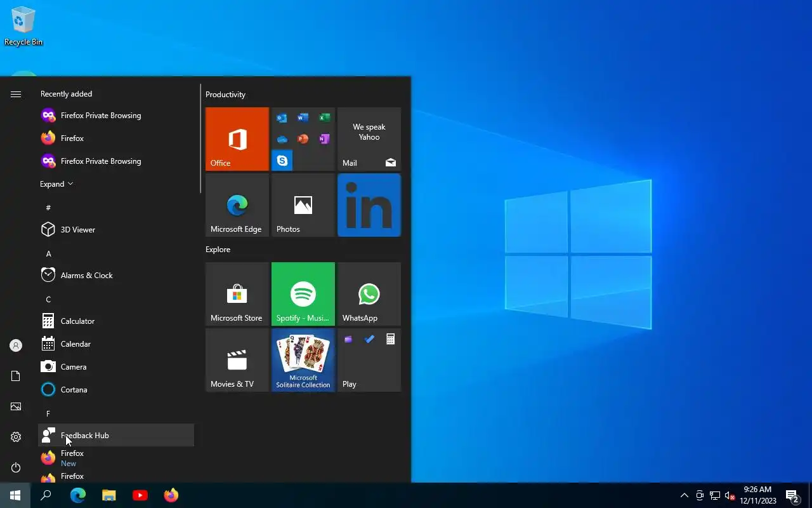The image size is (812, 508).
Task: Expand the Recently added list
Action: pyautogui.click(x=56, y=184)
